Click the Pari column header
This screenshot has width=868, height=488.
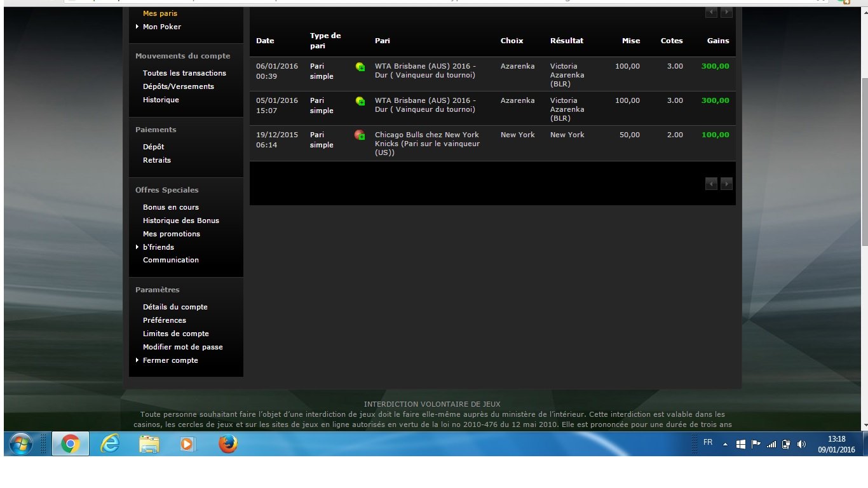point(383,41)
